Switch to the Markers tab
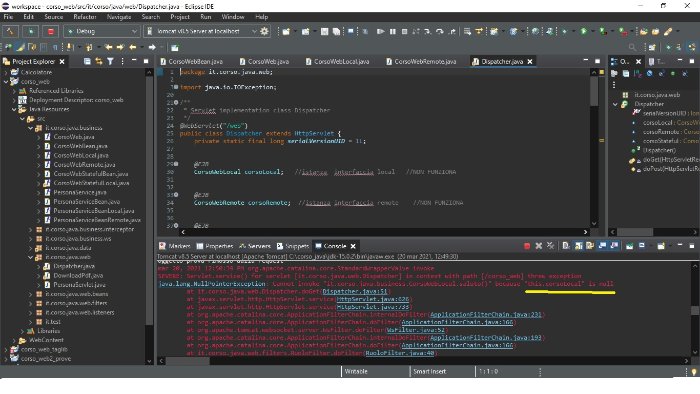Viewport: 700px width, 394px height. pyautogui.click(x=175, y=246)
